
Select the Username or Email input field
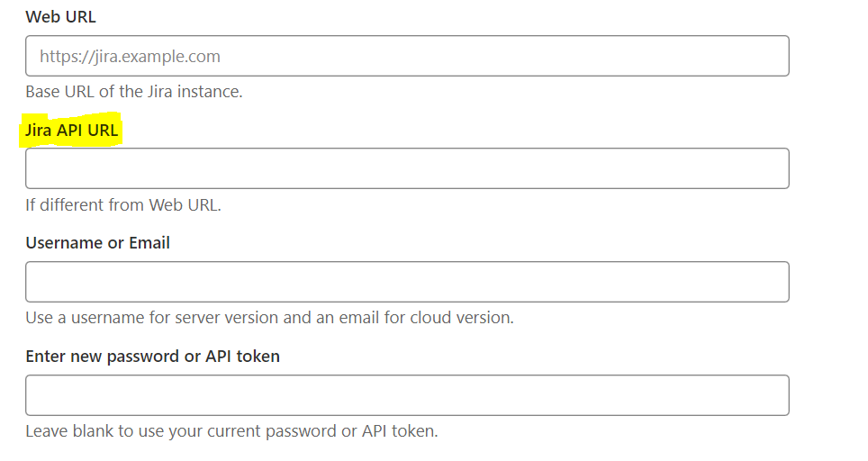(x=407, y=282)
